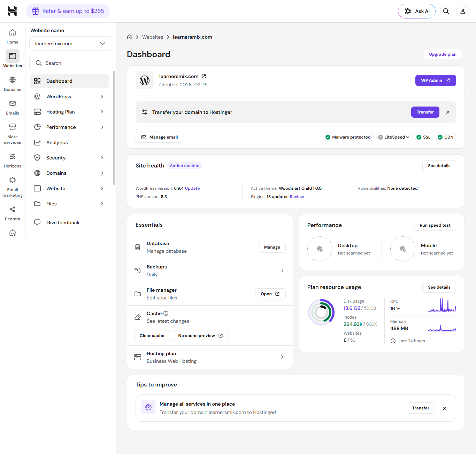Open the Hosting plan row chevron

(282, 357)
